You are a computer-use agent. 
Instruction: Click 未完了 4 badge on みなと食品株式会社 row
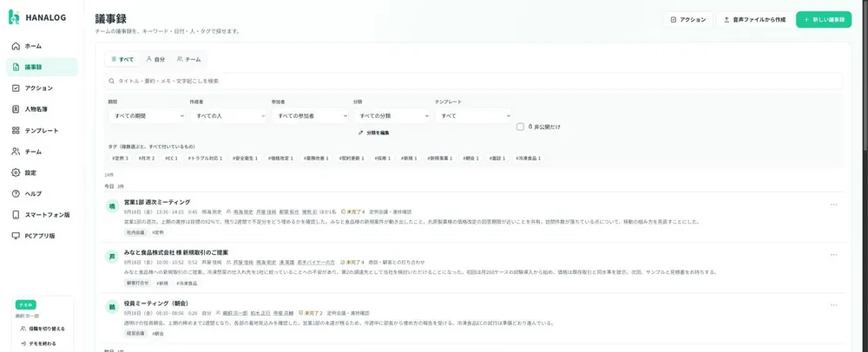tap(352, 262)
